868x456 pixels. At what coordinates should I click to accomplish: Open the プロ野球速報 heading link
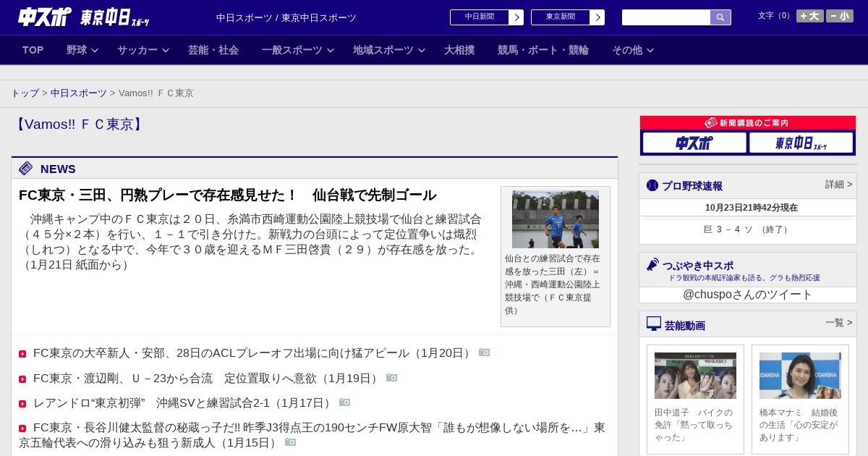click(x=692, y=186)
